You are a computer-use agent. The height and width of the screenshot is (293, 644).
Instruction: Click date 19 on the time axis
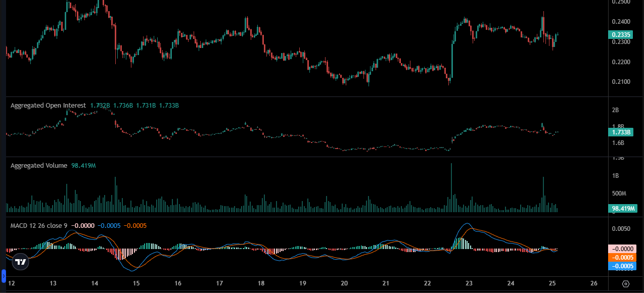click(302, 283)
